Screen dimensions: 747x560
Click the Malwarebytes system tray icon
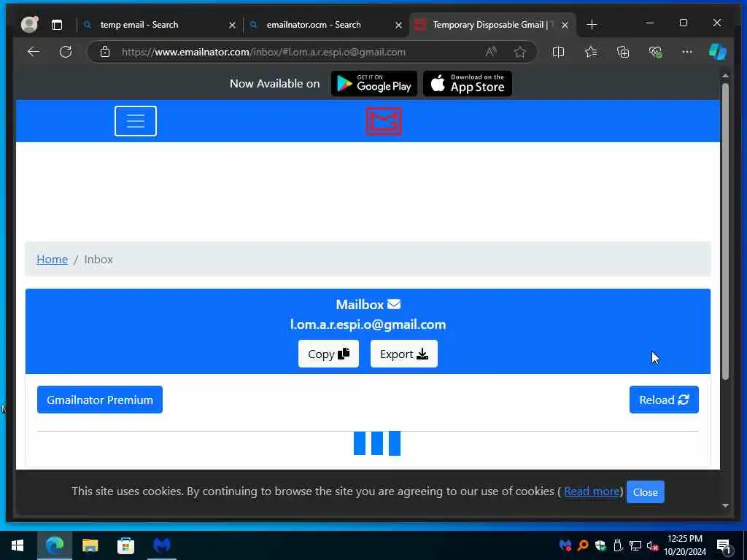(x=565, y=545)
